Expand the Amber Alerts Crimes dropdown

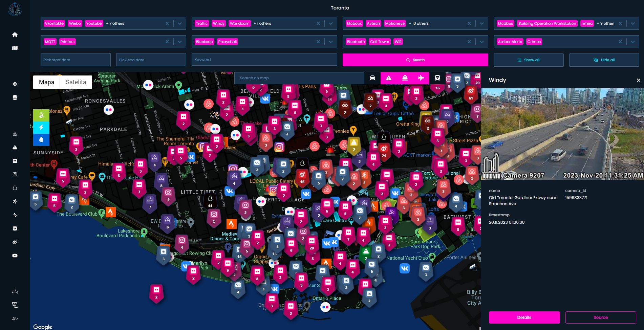(633, 42)
